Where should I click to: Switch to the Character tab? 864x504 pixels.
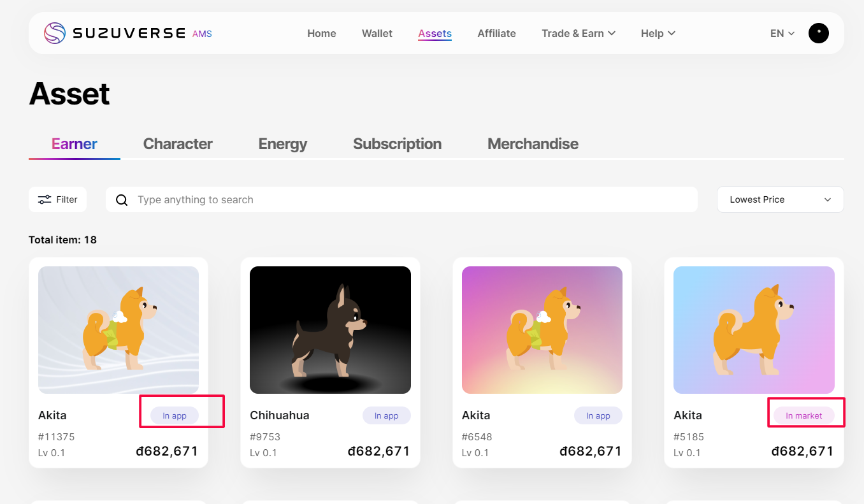(178, 143)
